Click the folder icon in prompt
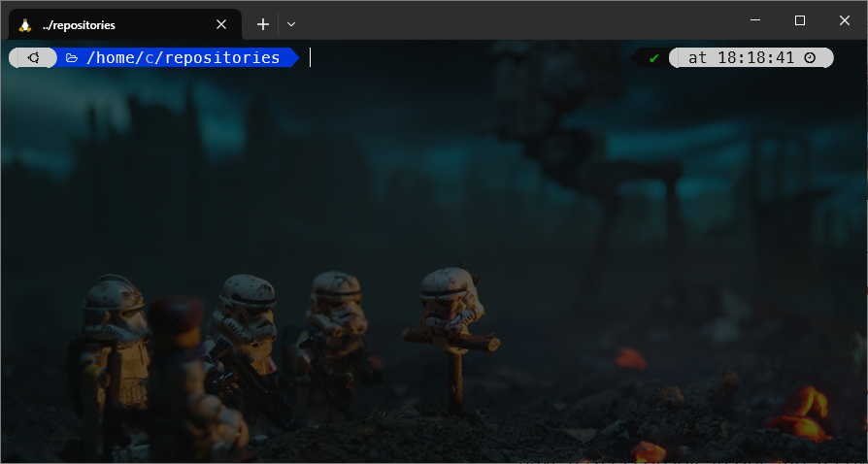The image size is (868, 464). pyautogui.click(x=72, y=57)
